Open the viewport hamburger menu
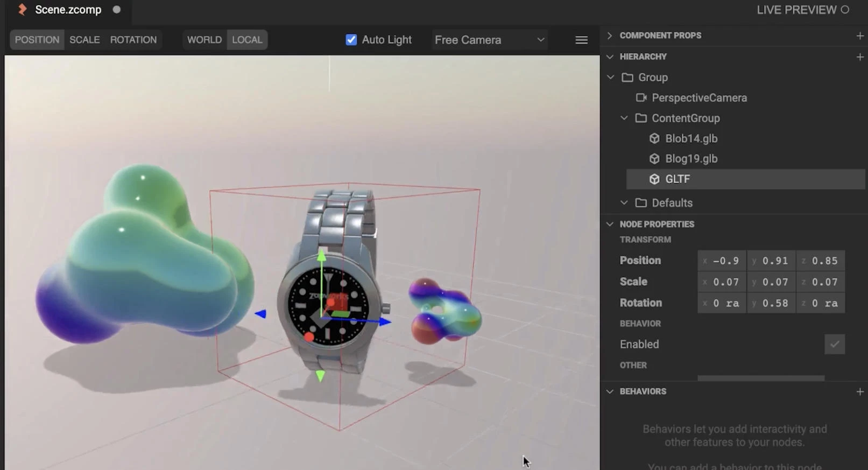Image resolution: width=868 pixels, height=470 pixels. click(581, 40)
